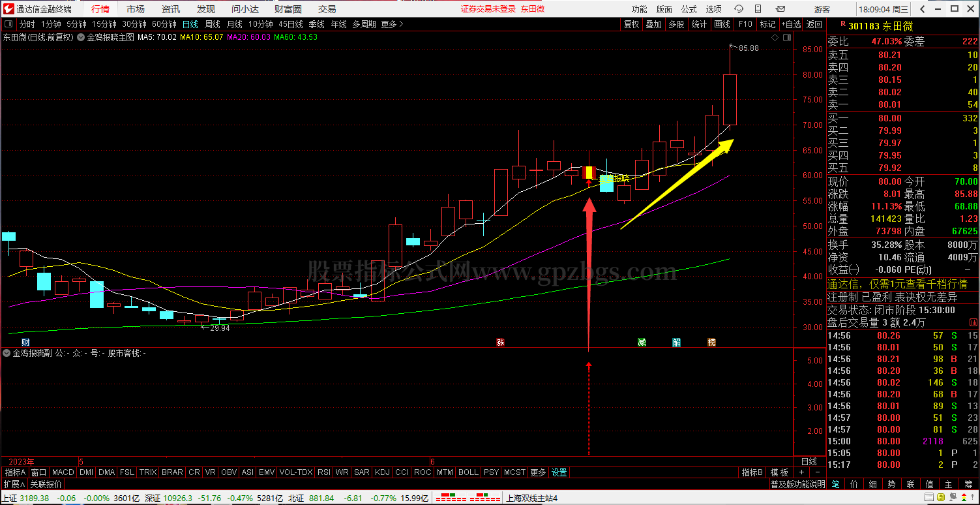Click the diamond marker icon above chart
980x505 pixels.
point(774,38)
